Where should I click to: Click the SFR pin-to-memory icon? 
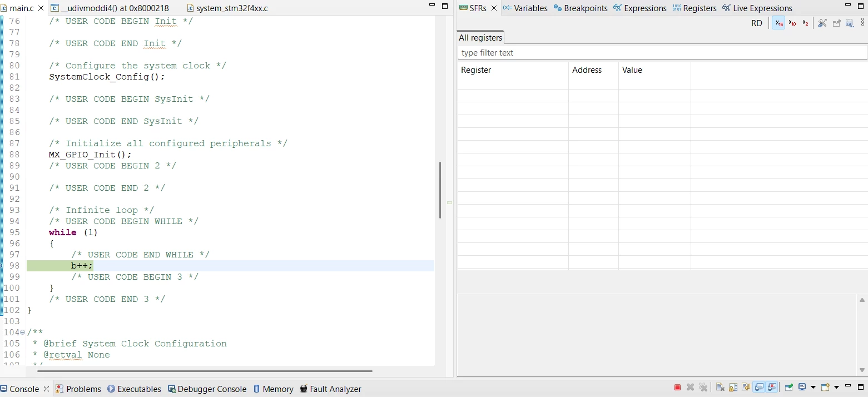(836, 23)
